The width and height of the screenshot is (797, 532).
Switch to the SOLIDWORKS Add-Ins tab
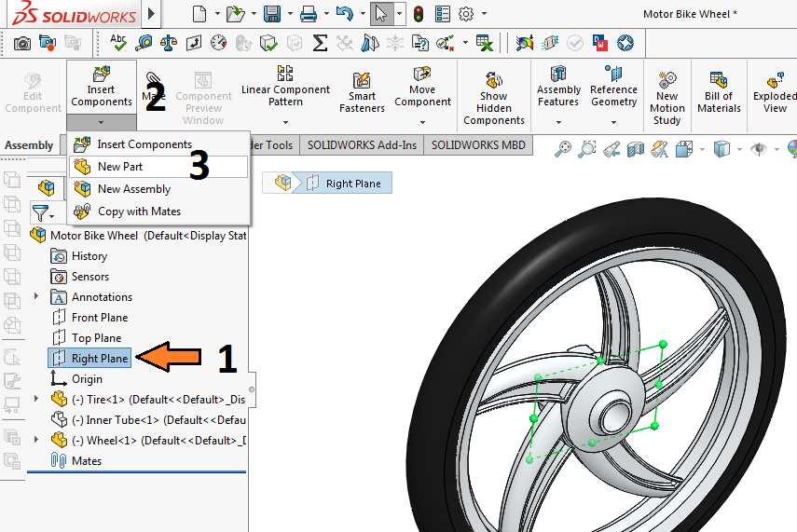tap(362, 145)
